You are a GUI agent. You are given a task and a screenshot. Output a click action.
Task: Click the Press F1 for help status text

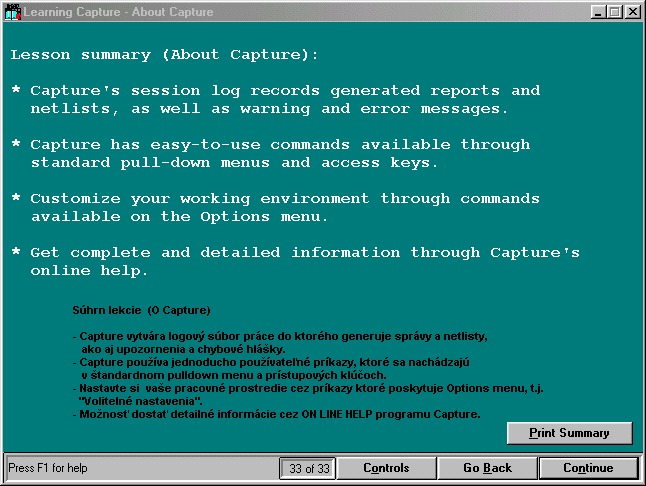(x=48, y=468)
